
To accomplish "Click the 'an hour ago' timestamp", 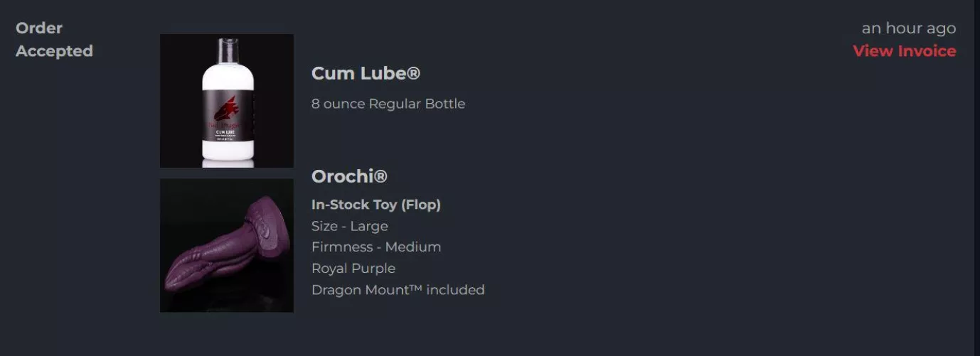I will click(x=909, y=28).
